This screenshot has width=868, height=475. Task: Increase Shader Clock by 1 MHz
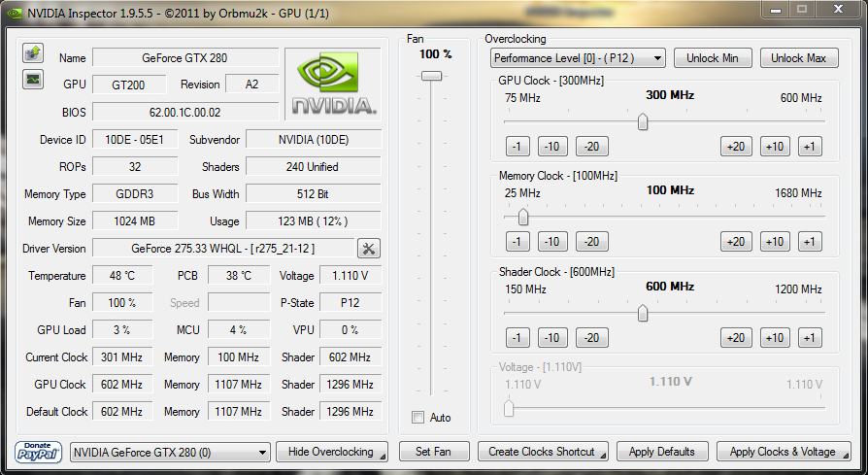click(810, 338)
